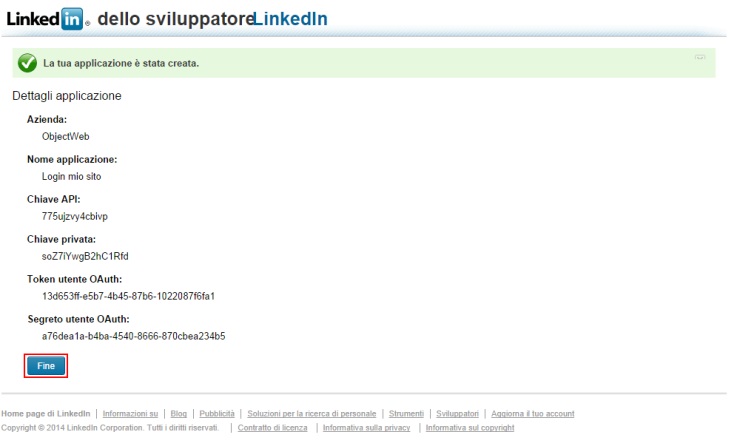740x445 pixels.
Task: Open the Strumenti footer link
Action: click(407, 413)
